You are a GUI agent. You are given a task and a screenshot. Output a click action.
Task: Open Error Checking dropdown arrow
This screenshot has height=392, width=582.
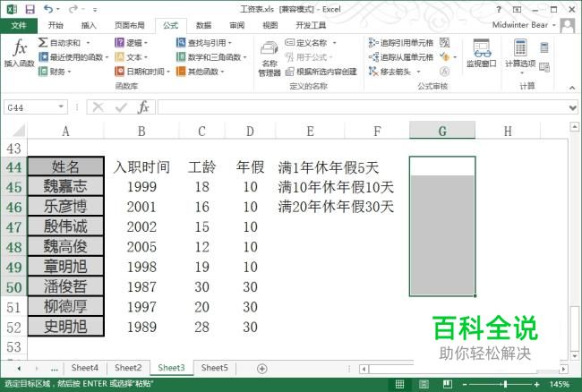click(x=455, y=57)
